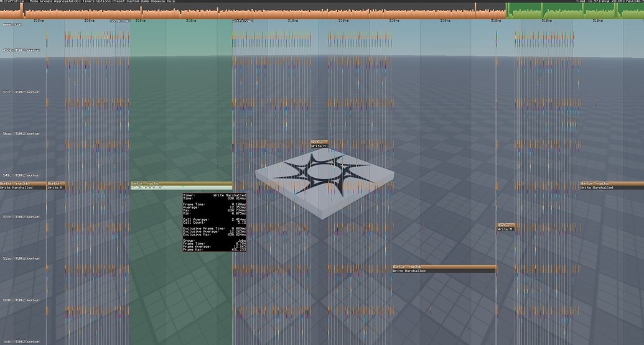The image size is (644, 345).
Task: Click the 52ac TSMk2 worker thread label
Action: pyautogui.click(x=21, y=259)
